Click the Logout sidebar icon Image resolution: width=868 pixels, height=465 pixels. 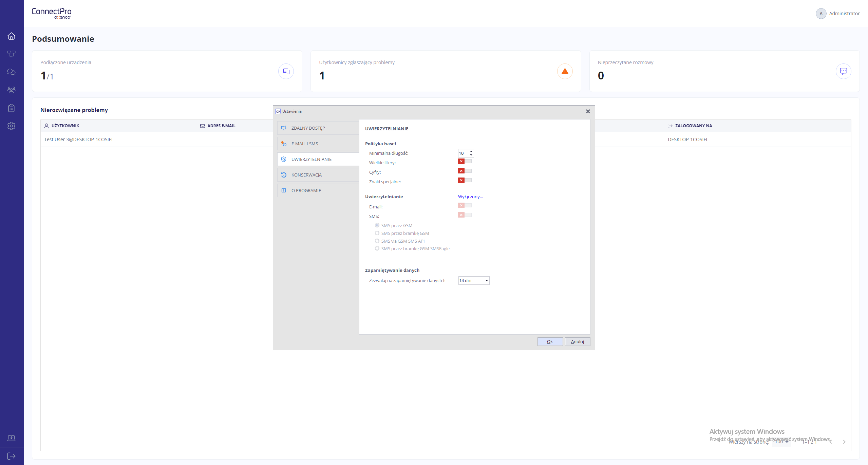(x=12, y=456)
